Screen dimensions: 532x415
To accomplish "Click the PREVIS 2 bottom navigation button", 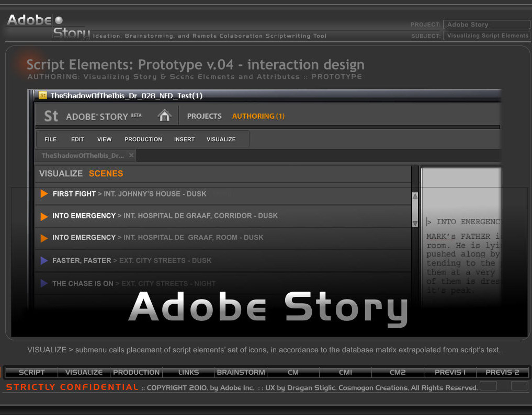I will 502,372.
